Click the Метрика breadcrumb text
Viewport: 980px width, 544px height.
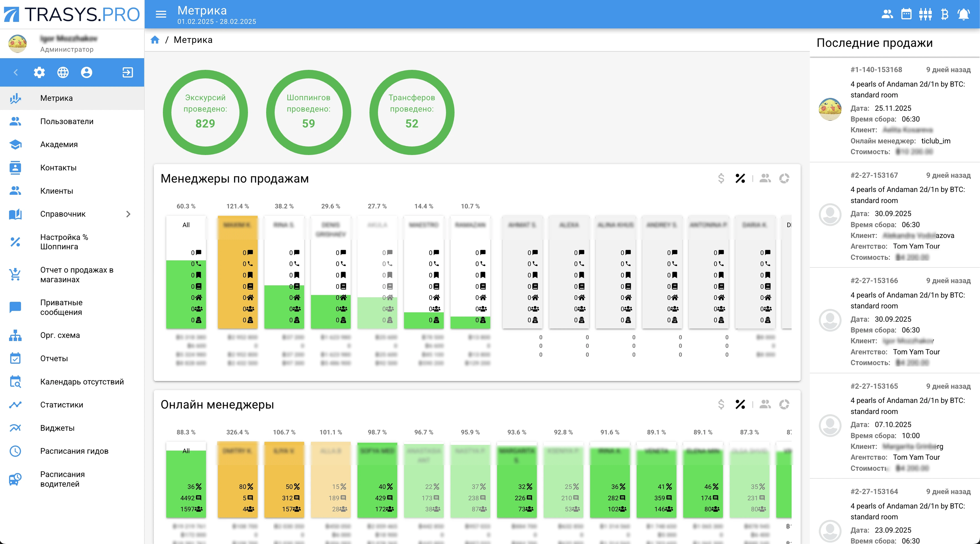click(x=193, y=40)
